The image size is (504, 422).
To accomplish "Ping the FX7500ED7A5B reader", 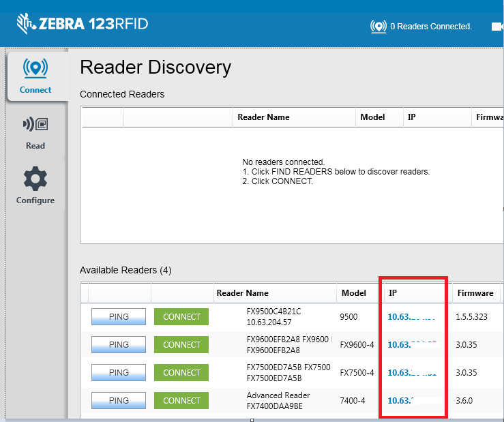I will point(119,373).
